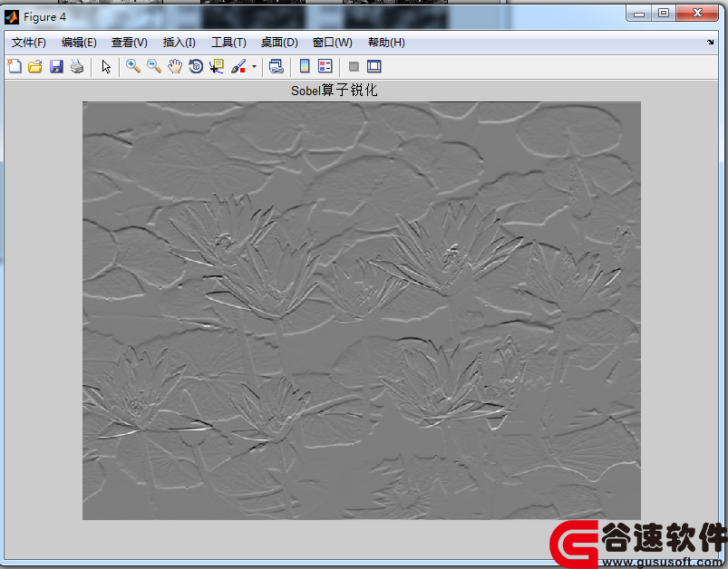
Task: Insert a colorbar via toolbar icon
Action: pos(305,66)
